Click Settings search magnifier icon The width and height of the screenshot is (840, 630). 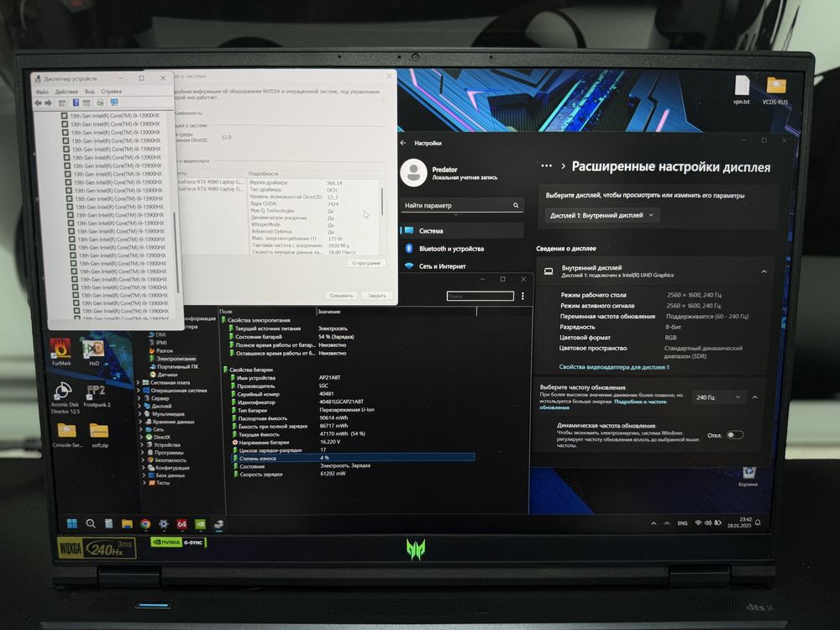coord(516,205)
